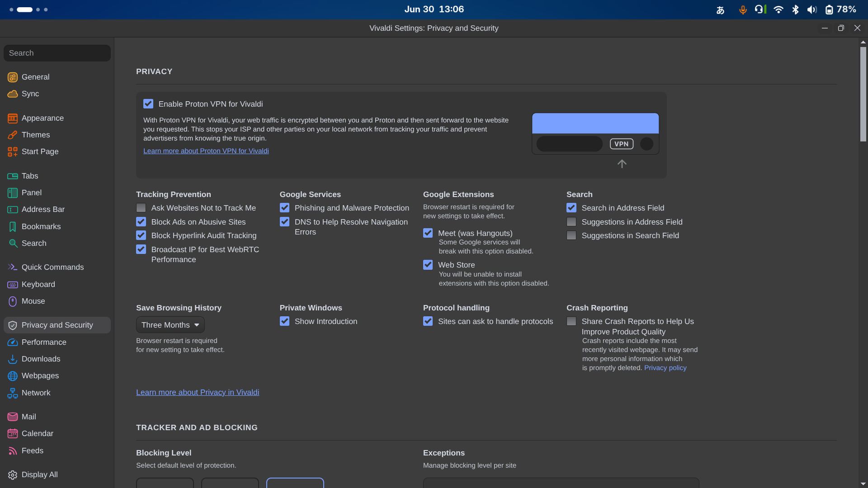
Task: Open Learn more about Proton VPN link
Action: 206,151
